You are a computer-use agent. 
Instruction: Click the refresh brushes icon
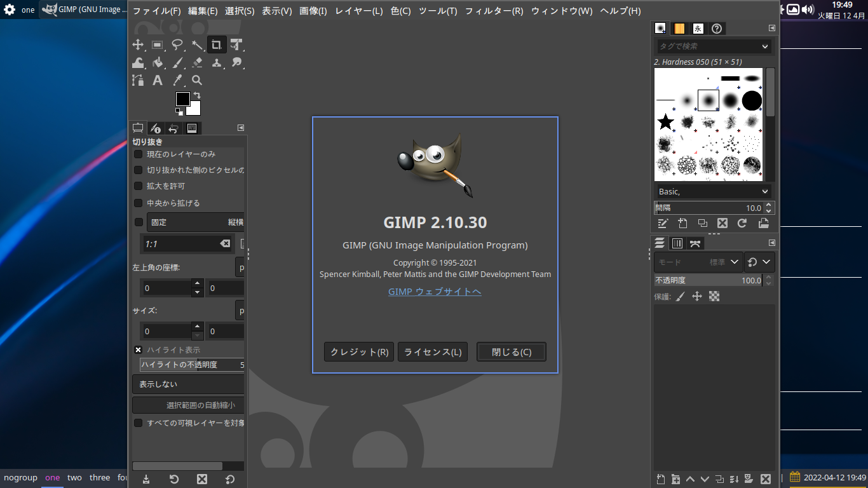click(x=742, y=223)
